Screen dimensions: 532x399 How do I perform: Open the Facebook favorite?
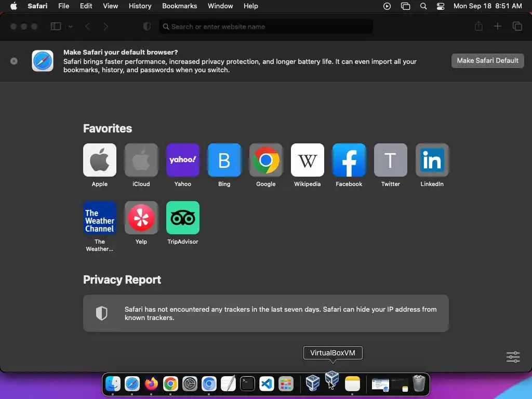click(x=349, y=160)
